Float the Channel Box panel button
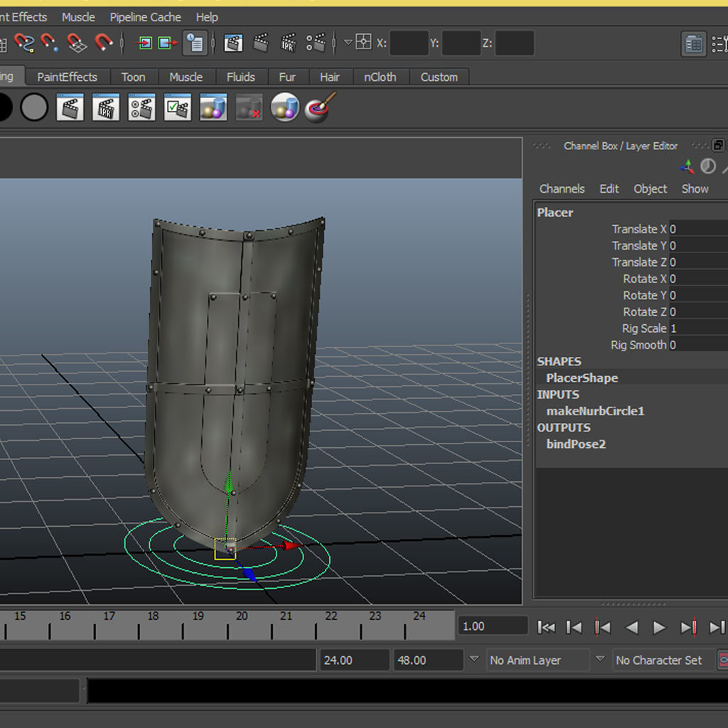Image resolution: width=728 pixels, height=728 pixels. (718, 145)
